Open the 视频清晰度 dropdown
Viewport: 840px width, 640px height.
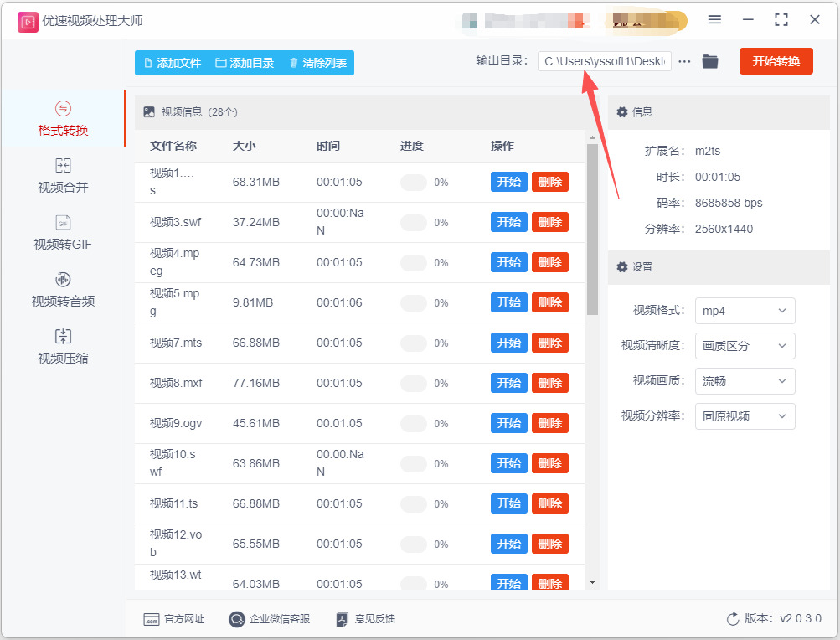(745, 346)
